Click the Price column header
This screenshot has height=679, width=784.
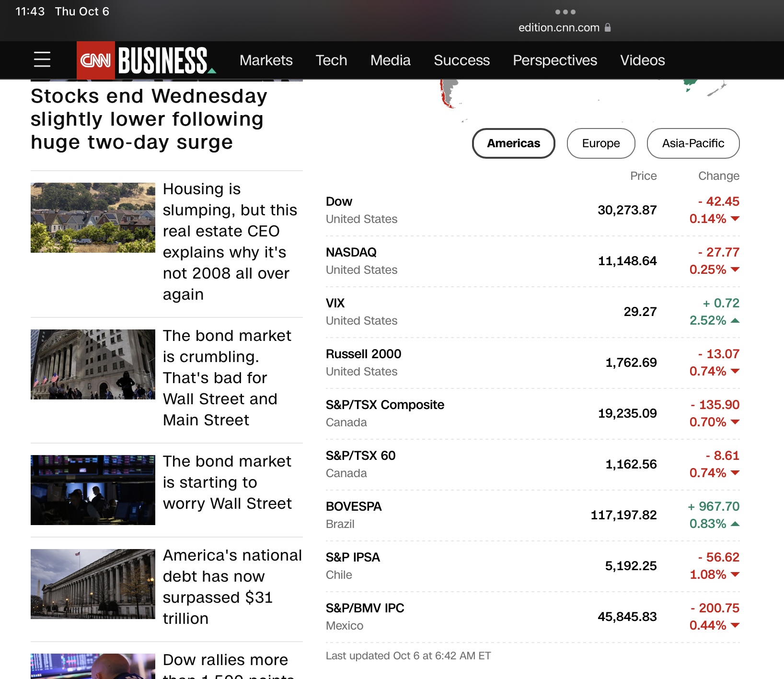click(x=643, y=176)
